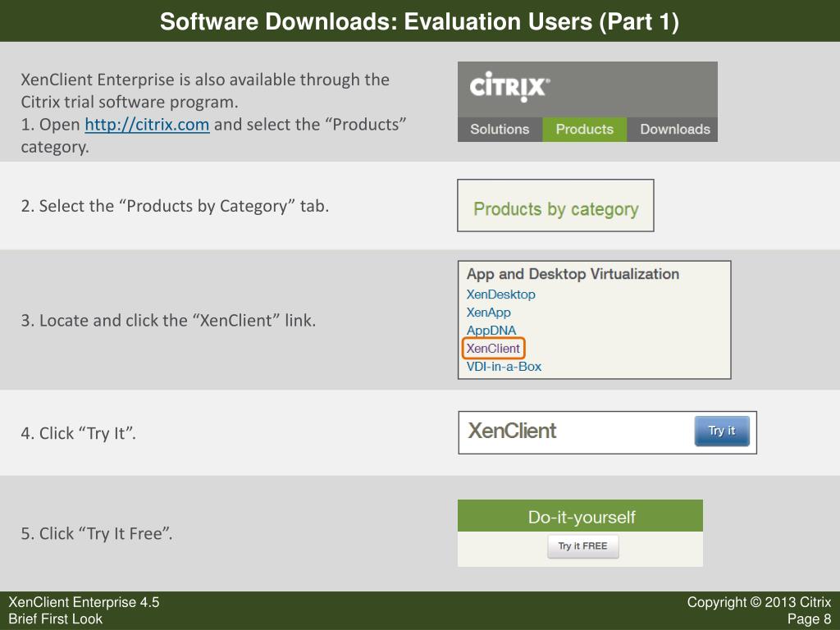
Task: Click the slide title Software Downloads: Evaluation Users
Action: [419, 21]
